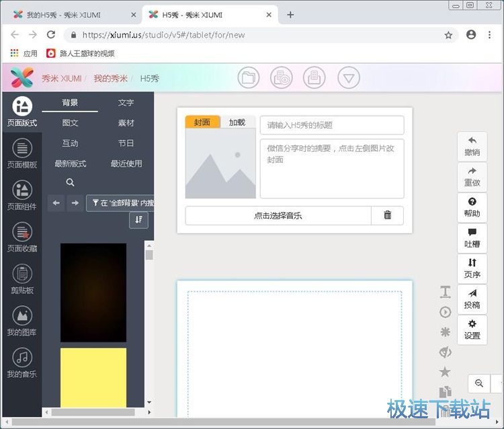Click the 重做 redo button
504x429 pixels.
pyautogui.click(x=472, y=178)
